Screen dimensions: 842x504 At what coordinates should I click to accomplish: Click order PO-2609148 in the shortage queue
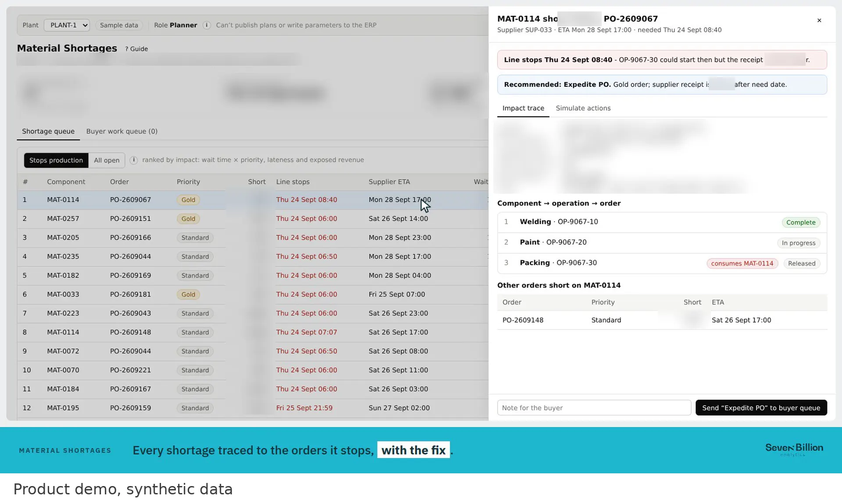tap(130, 332)
